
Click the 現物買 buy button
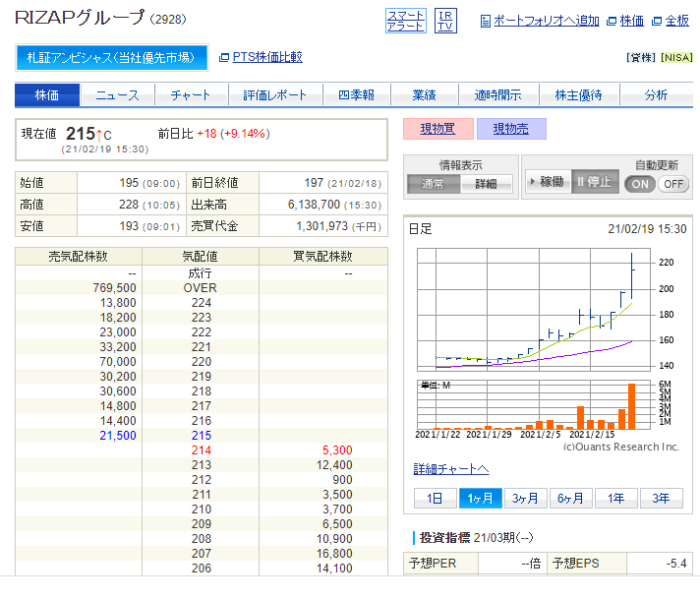coord(437,129)
